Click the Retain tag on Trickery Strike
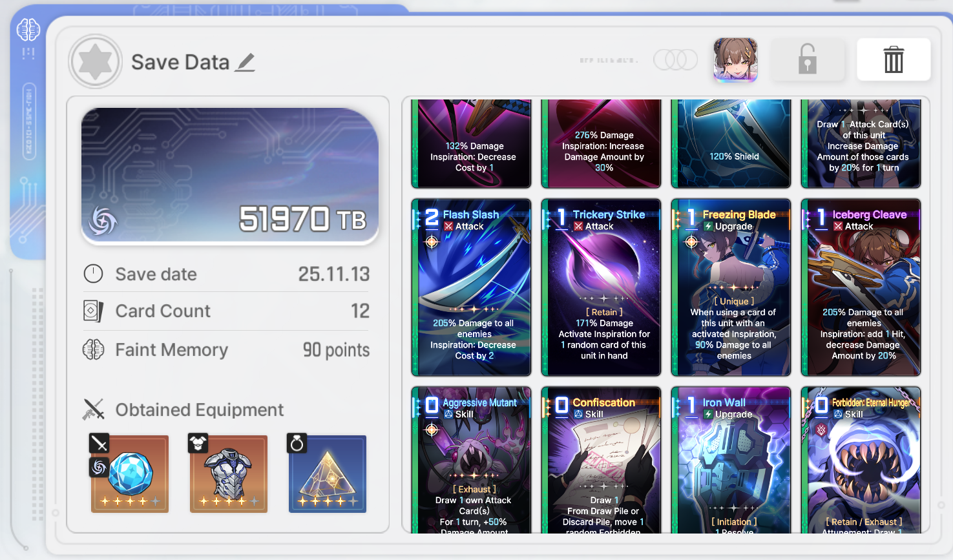Image resolution: width=953 pixels, height=560 pixels. (x=604, y=312)
